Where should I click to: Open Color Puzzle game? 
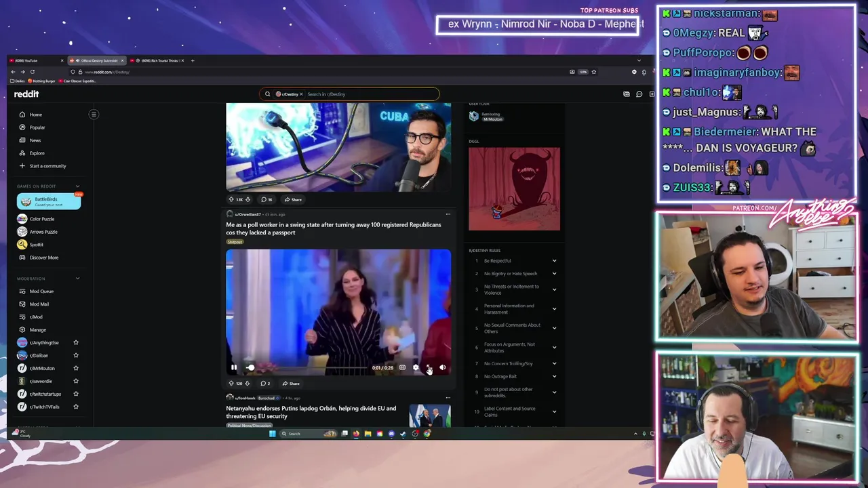tap(37, 219)
